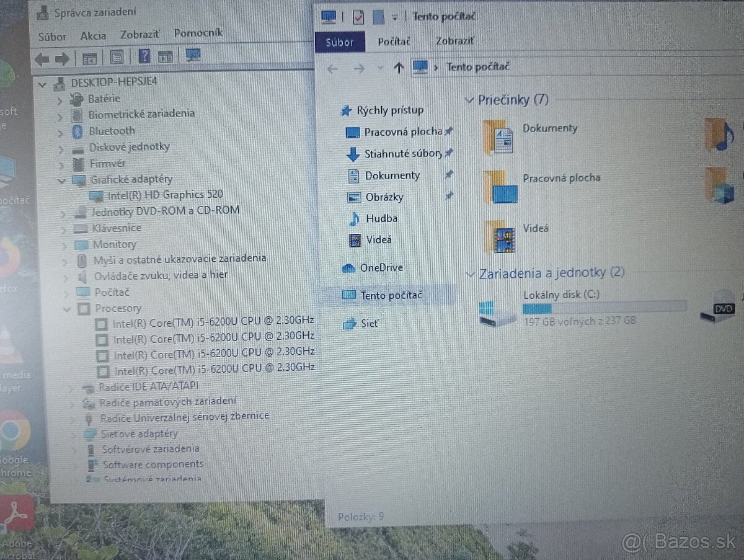Screen dimensions: 744x560
Task: Select the Intel(R) HD Graphics 520 device icon
Action: pyautogui.click(x=97, y=195)
